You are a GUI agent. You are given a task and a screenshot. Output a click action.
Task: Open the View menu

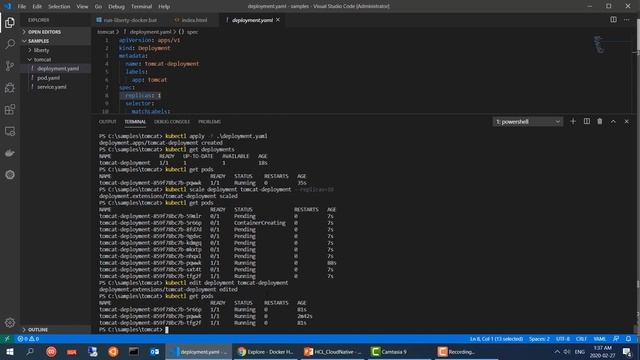pos(82,6)
